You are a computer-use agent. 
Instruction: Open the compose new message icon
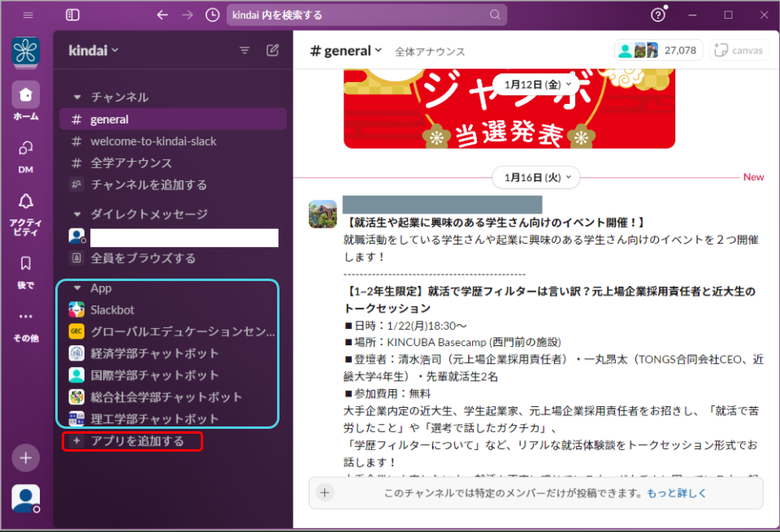(x=272, y=50)
